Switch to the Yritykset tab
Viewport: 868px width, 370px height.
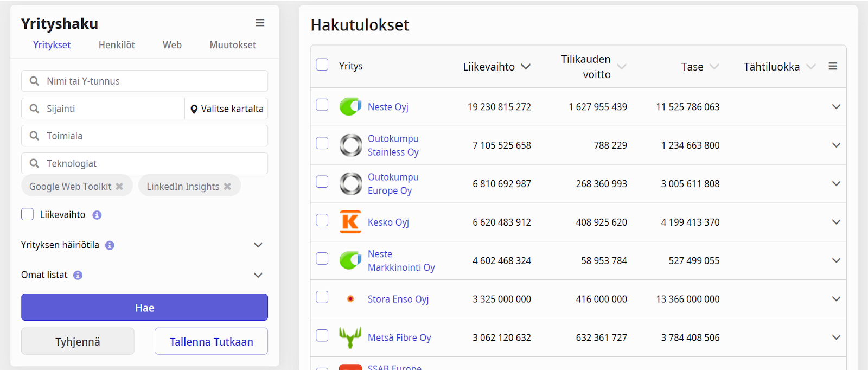click(52, 45)
